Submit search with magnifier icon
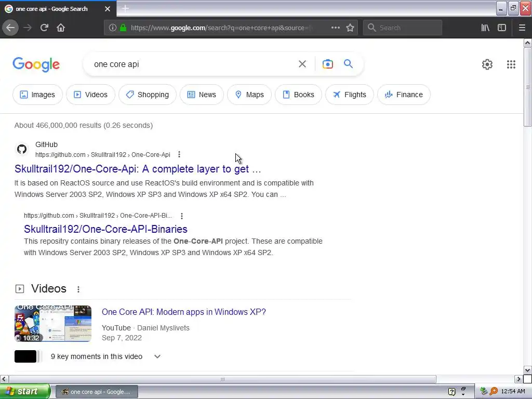The width and height of the screenshot is (532, 399). coord(349,64)
